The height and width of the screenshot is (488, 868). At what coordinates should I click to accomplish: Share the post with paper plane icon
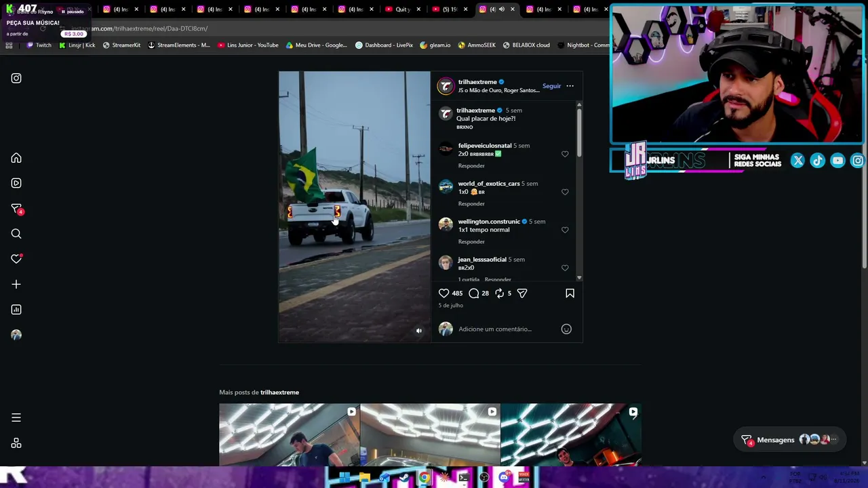(522, 293)
